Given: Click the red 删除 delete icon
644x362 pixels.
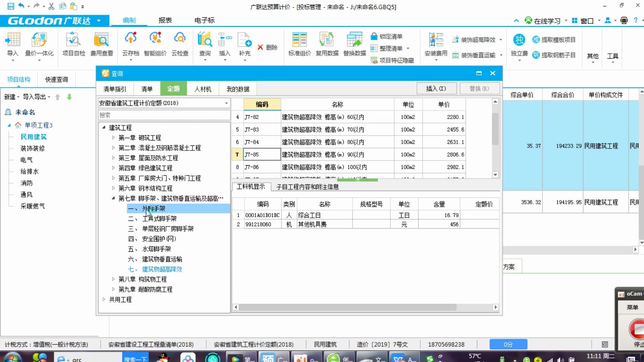Looking at the screenshot, I should 260,47.
